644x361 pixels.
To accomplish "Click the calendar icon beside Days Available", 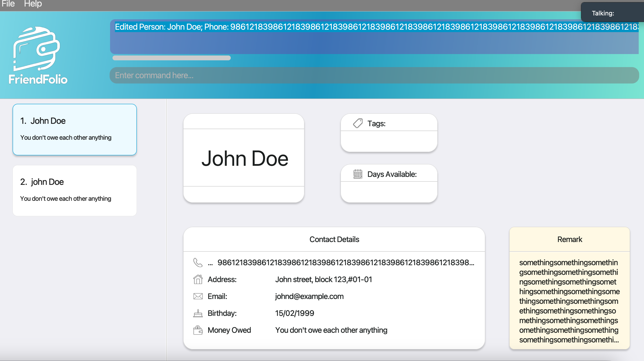I will (x=358, y=174).
